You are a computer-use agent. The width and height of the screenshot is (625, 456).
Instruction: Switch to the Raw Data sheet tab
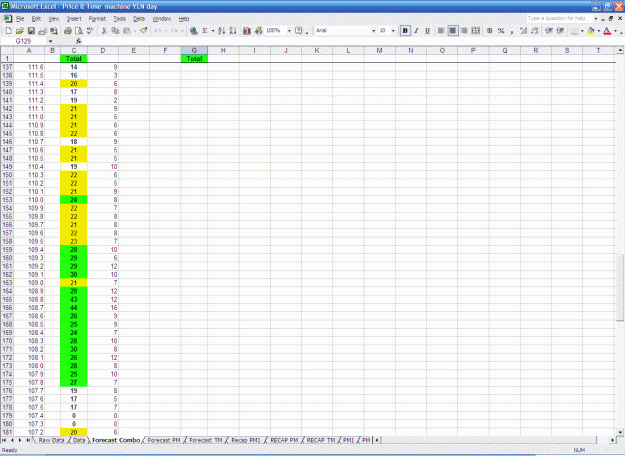point(51,440)
